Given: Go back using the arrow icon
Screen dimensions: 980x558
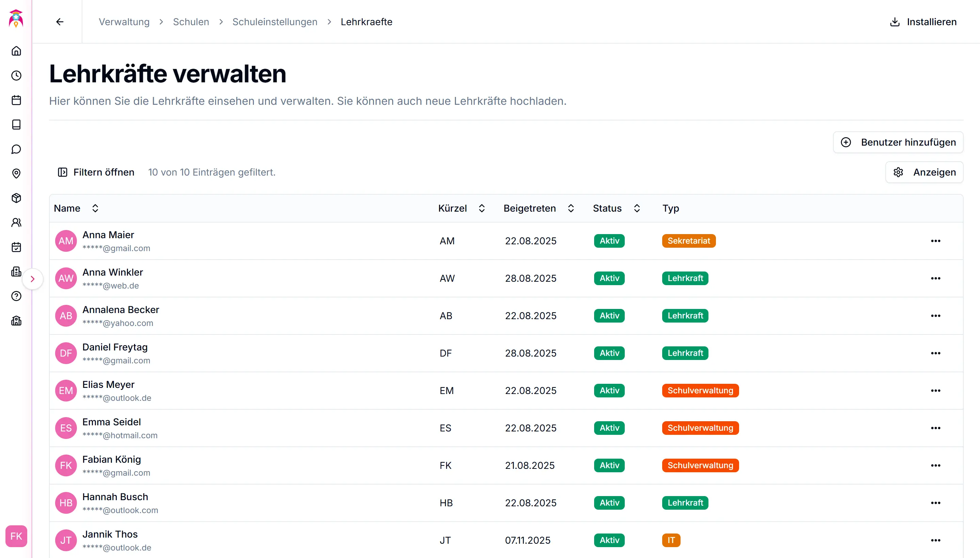Looking at the screenshot, I should [60, 22].
